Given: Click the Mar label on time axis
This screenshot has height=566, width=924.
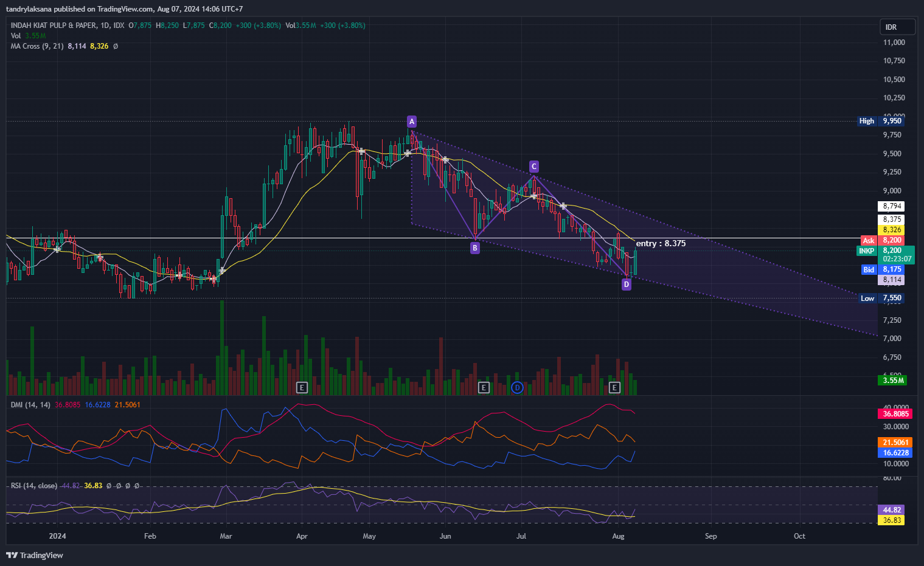Looking at the screenshot, I should pyautogui.click(x=226, y=536).
